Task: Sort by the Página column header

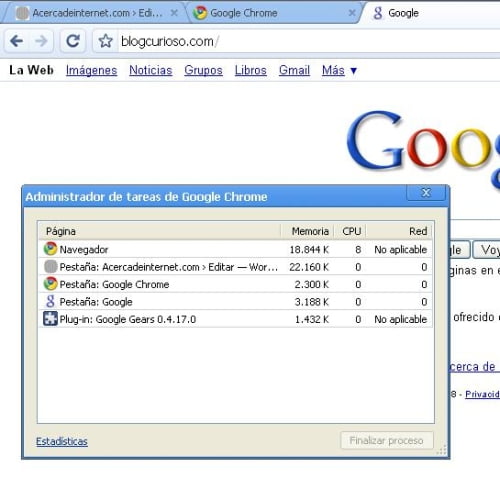Action: pos(160,231)
